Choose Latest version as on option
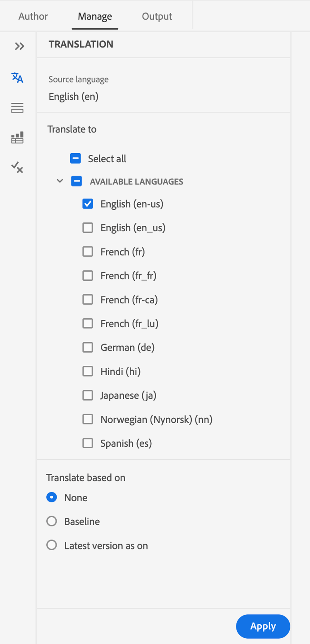 click(51, 545)
